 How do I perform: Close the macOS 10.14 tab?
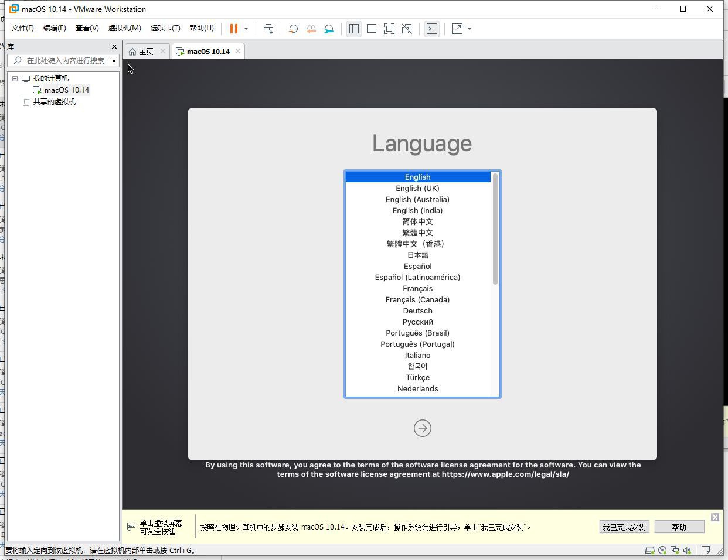[238, 52]
